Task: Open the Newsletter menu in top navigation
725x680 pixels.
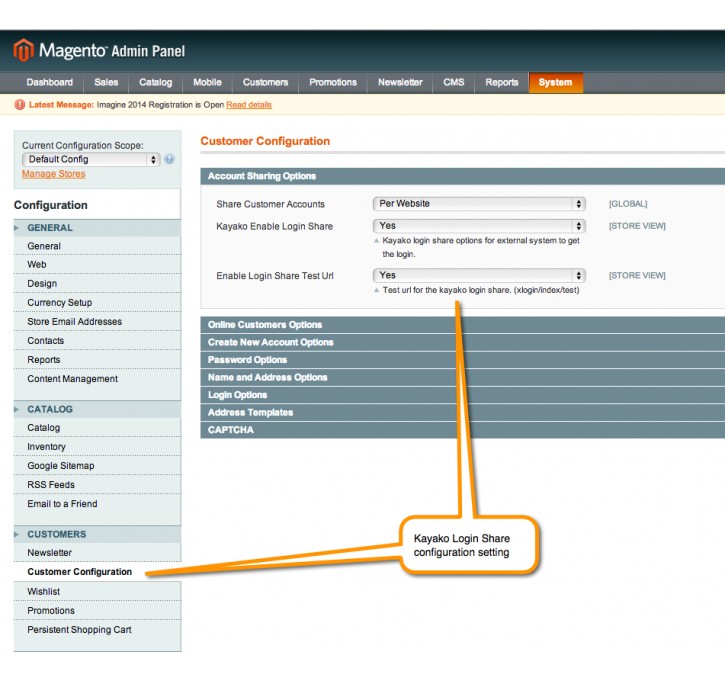Action: pyautogui.click(x=400, y=82)
